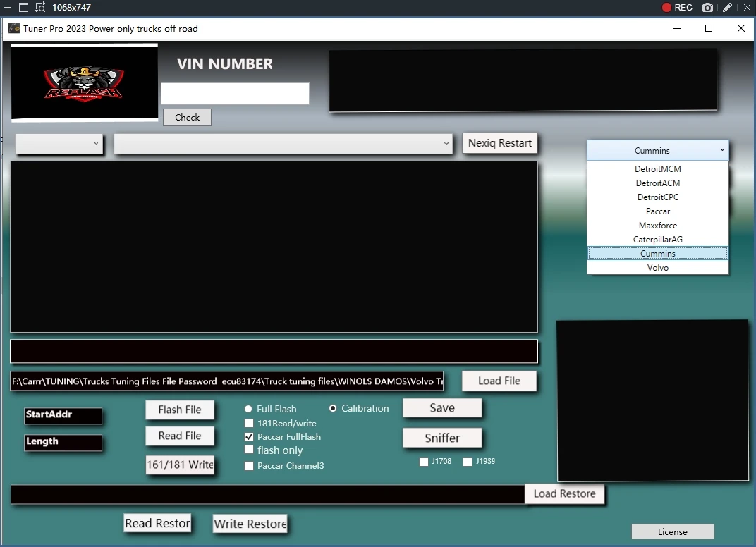Click the black panel below the engine list

coord(653,400)
